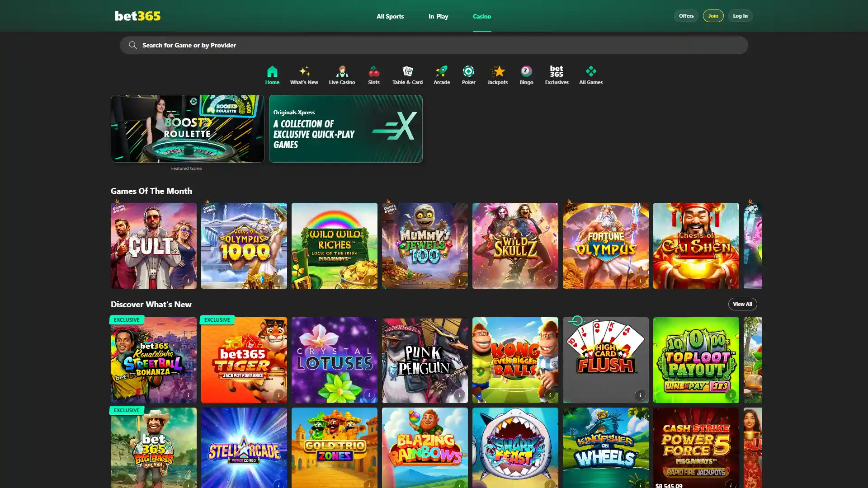Screen dimensions: 868x488
Task: Open the Boost Roulette featured banner
Action: (188, 128)
